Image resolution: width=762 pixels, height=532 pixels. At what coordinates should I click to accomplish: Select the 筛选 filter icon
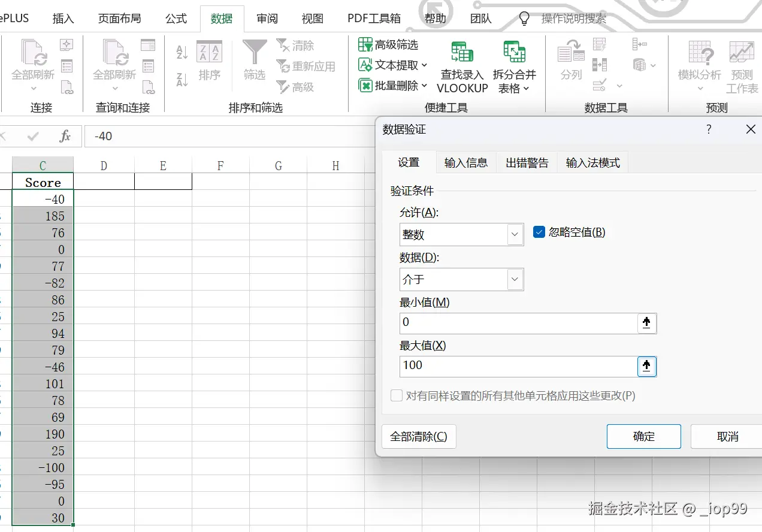254,57
